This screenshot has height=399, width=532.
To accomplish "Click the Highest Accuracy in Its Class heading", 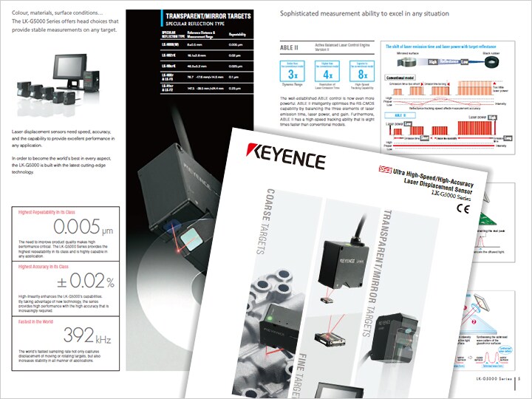I will [x=44, y=267].
